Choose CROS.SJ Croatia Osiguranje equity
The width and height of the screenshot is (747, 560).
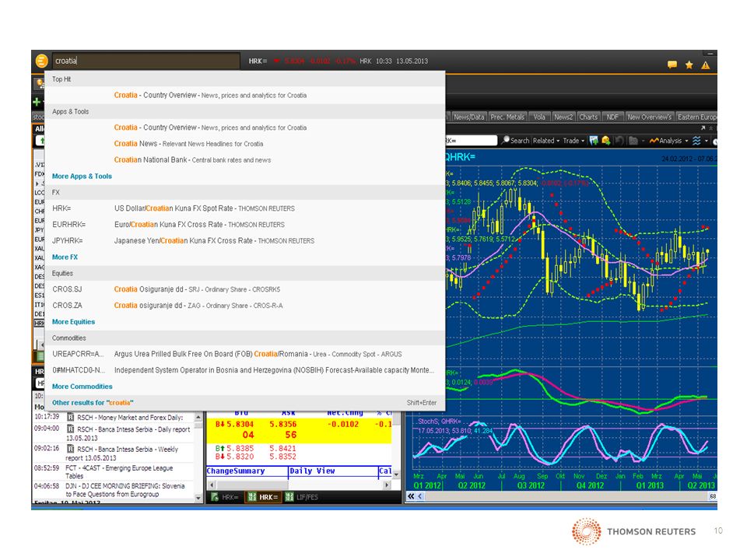click(x=245, y=289)
